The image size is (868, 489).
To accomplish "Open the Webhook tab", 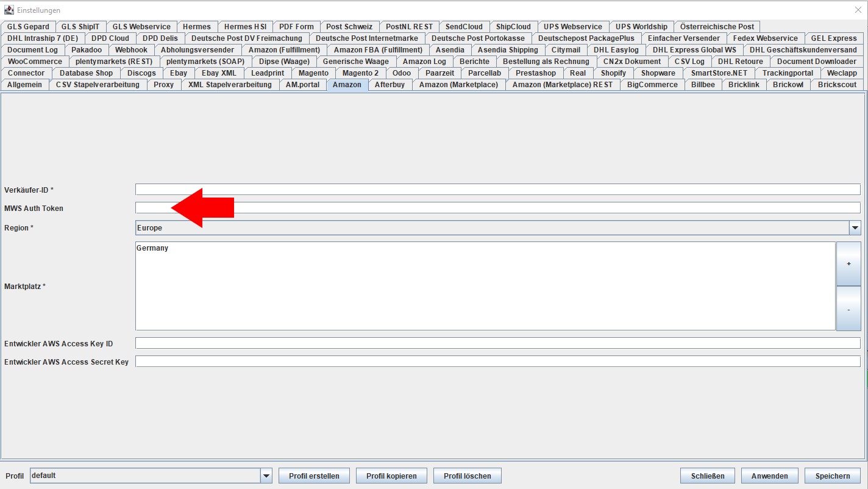I will click(131, 49).
